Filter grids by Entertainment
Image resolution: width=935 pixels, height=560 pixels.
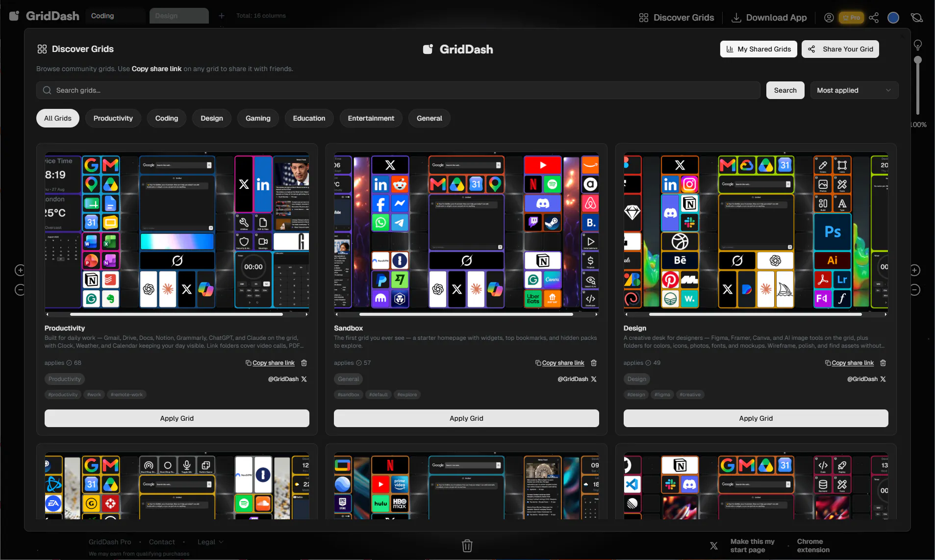click(x=371, y=118)
